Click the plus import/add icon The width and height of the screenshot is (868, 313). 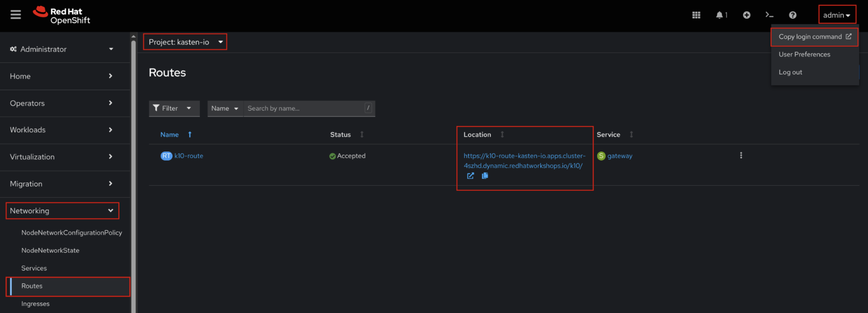pos(746,15)
